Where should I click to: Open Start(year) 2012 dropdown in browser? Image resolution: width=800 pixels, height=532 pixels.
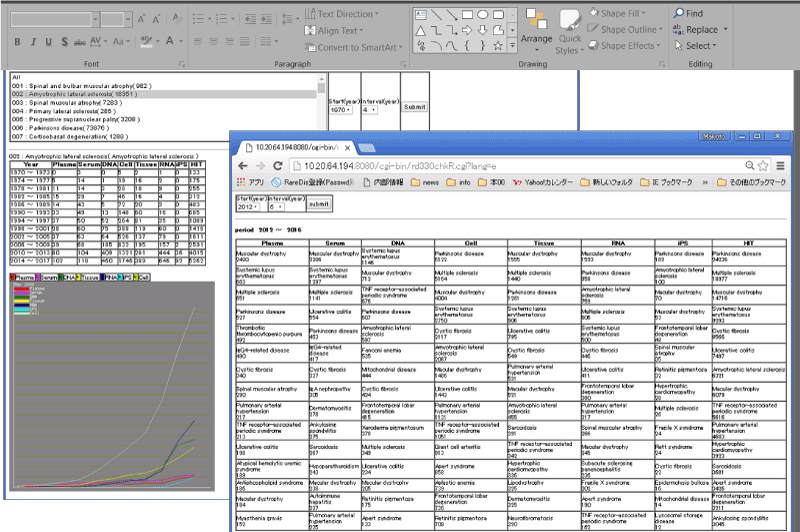click(x=249, y=206)
